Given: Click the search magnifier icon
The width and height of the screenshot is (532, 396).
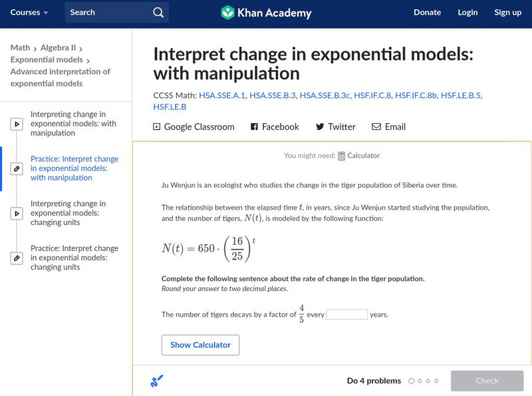Looking at the screenshot, I should coord(158,13).
